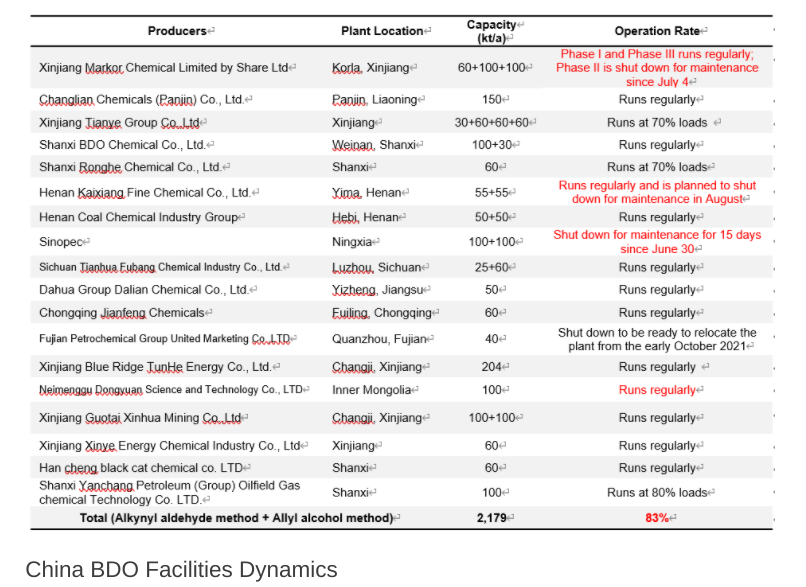Select Fujian Petrochemical Group United Marketing Co.
Viewport: 806px width, 587px height.
click(x=164, y=339)
